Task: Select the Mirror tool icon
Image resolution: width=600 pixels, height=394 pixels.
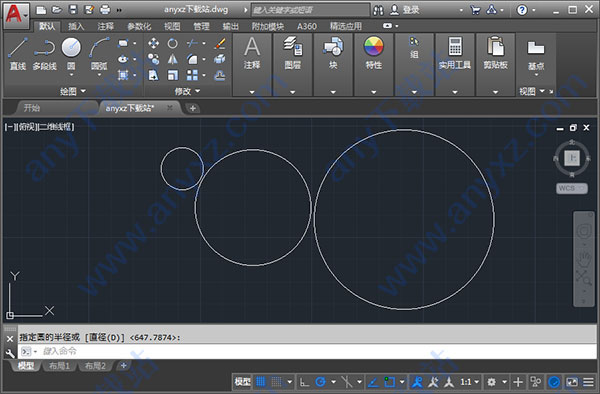Action: coord(173,59)
